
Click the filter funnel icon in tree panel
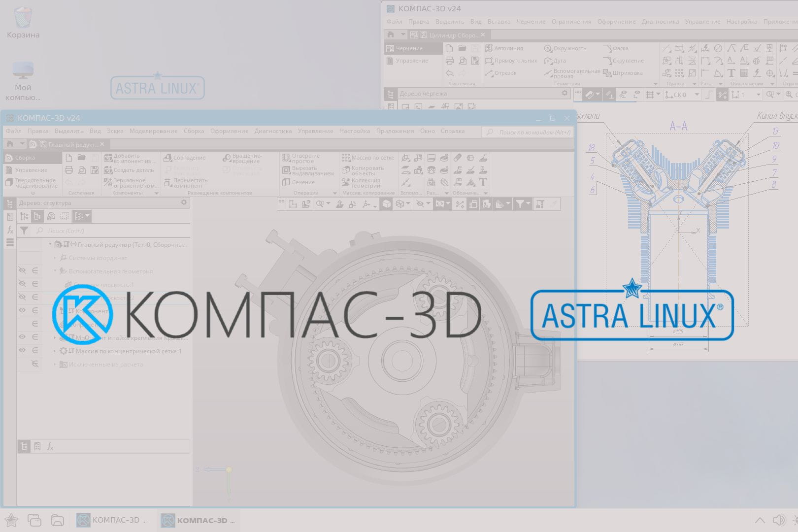point(24,231)
